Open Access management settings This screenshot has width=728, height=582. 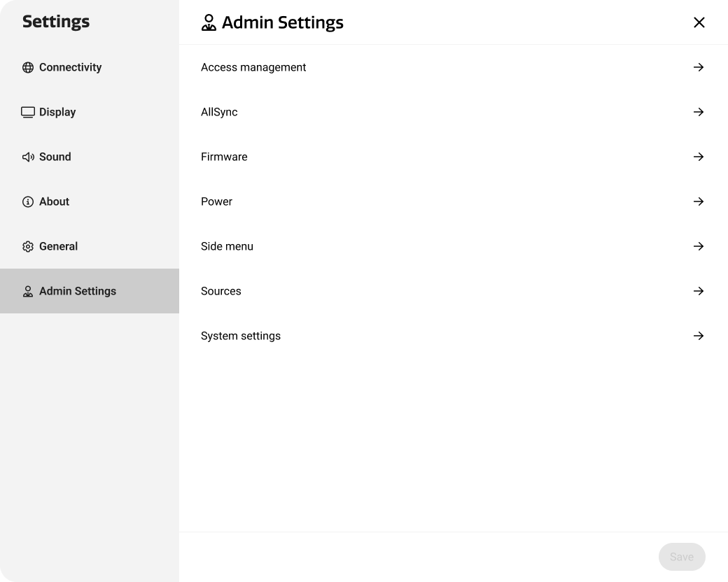coord(253,67)
